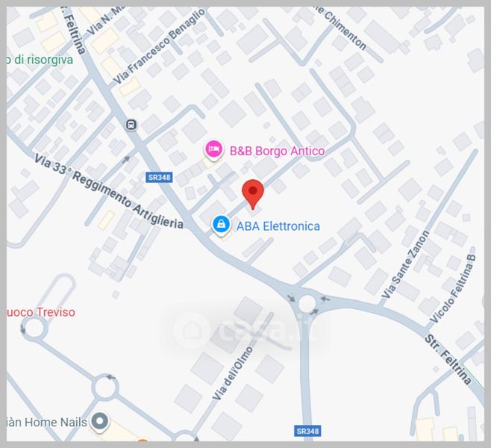491x448 pixels.
Task: Click the bottom SR348 road shield
Action: coord(307,431)
